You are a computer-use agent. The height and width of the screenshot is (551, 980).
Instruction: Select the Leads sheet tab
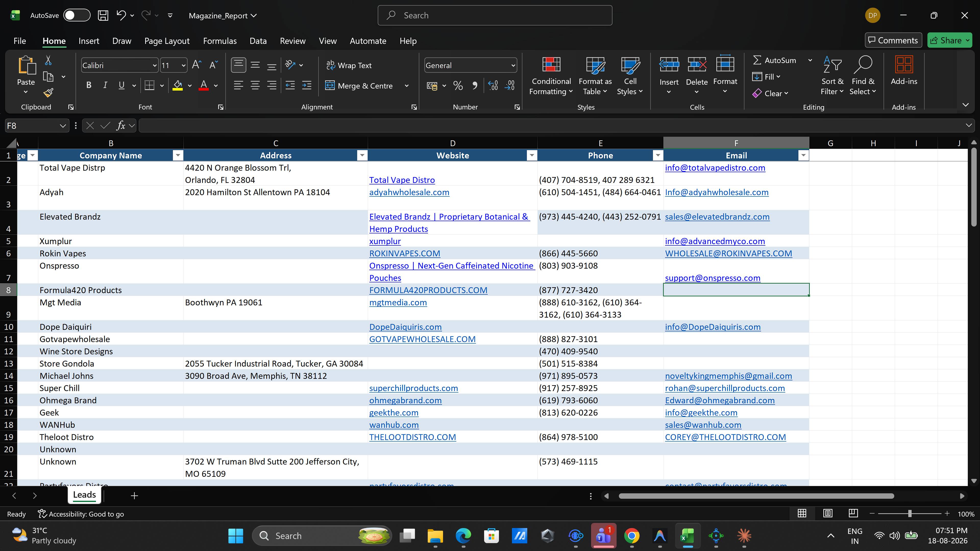point(84,495)
